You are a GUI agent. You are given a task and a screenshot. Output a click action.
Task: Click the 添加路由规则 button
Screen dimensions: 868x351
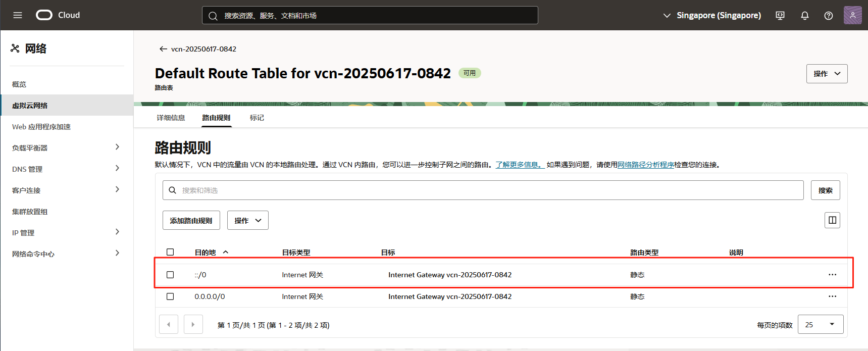tap(191, 221)
